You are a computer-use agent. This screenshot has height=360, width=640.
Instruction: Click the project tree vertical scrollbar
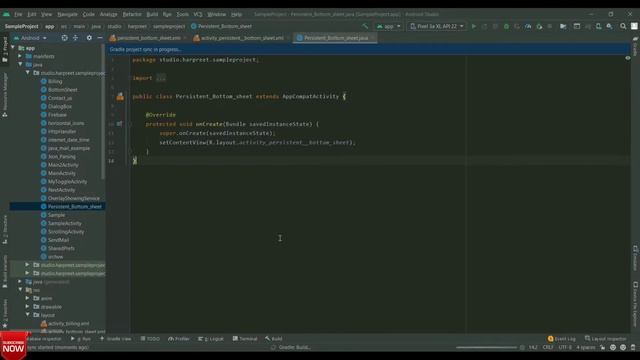[103, 111]
